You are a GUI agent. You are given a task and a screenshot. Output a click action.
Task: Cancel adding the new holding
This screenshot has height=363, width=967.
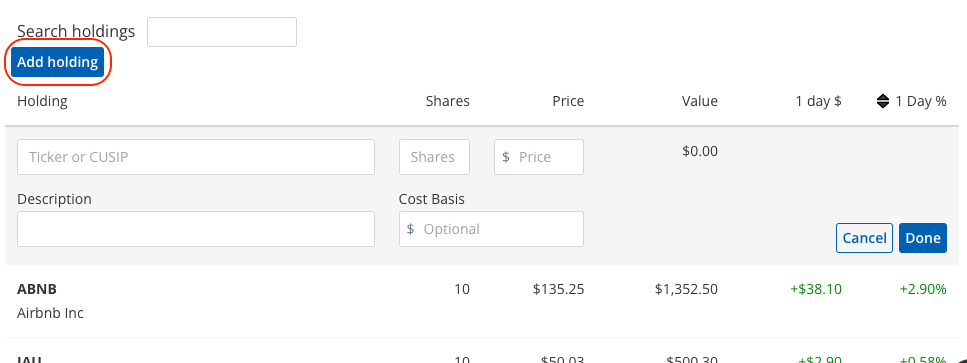(865, 238)
